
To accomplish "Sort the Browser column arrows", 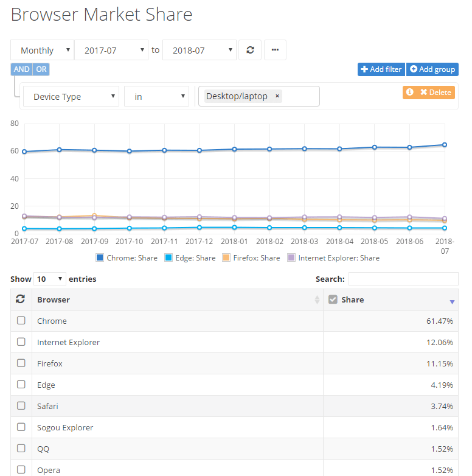I will coord(317,299).
